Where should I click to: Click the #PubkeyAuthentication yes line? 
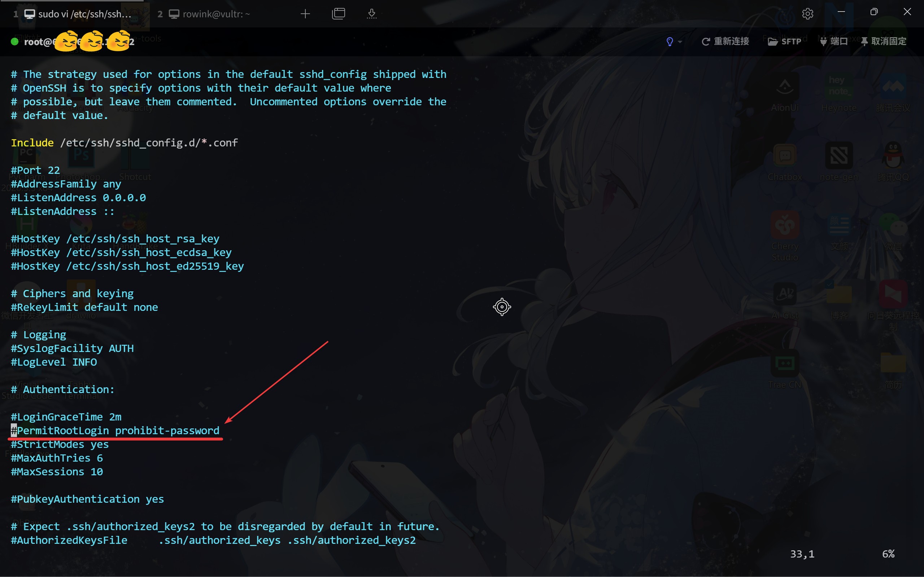pyautogui.click(x=87, y=499)
